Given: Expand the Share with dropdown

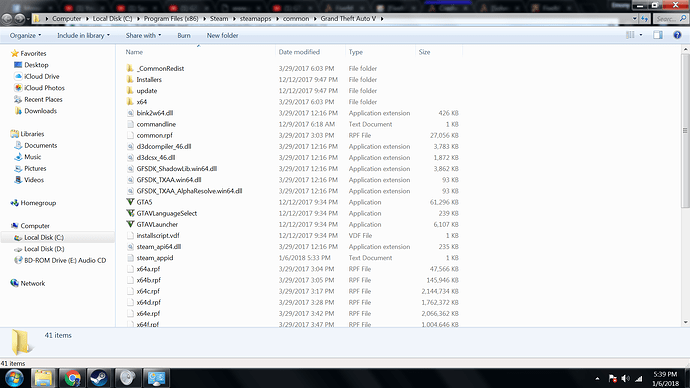Looking at the screenshot, I should [x=143, y=36].
